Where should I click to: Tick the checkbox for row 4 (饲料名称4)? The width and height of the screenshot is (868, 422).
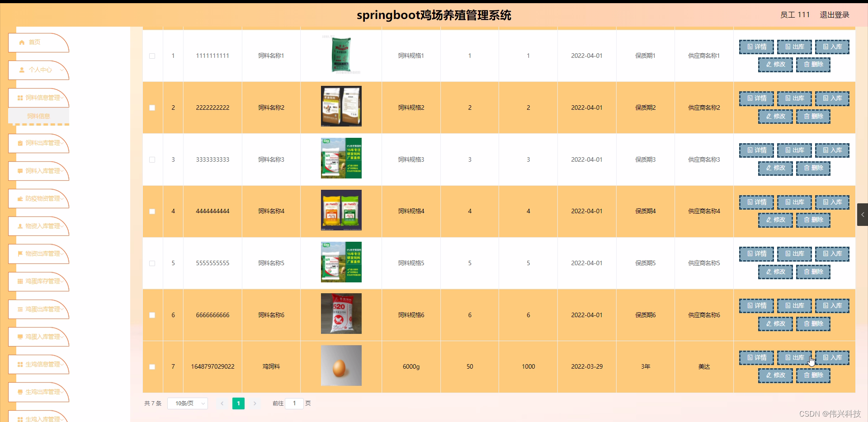coord(152,211)
